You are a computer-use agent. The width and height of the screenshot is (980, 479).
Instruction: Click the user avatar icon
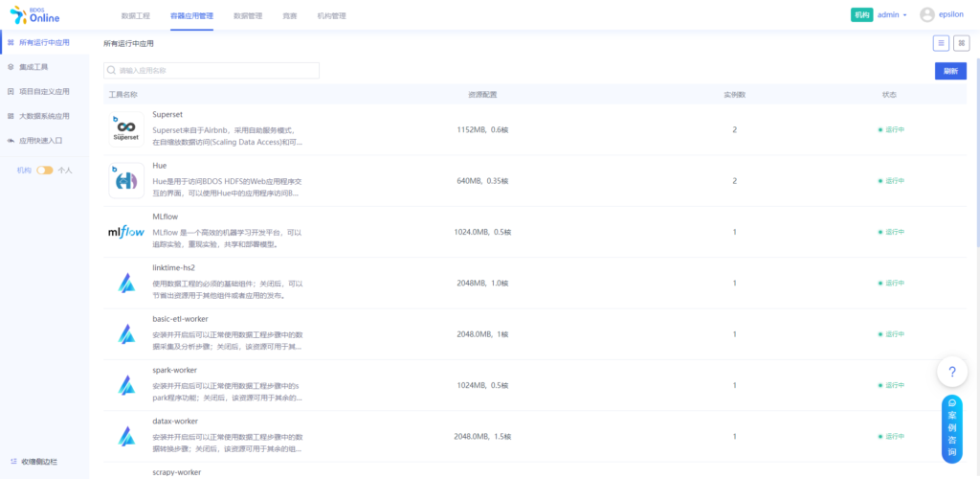point(926,15)
